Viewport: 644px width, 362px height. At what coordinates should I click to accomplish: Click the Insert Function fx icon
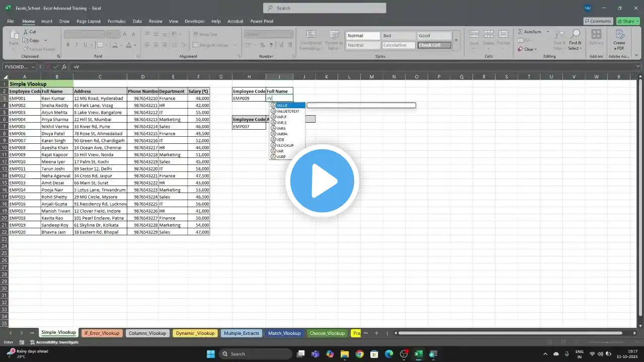tap(64, 67)
